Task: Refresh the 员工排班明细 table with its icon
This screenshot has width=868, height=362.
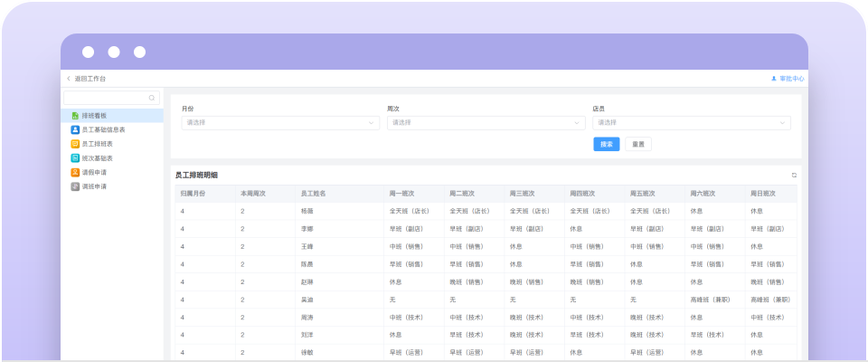Action: click(794, 176)
